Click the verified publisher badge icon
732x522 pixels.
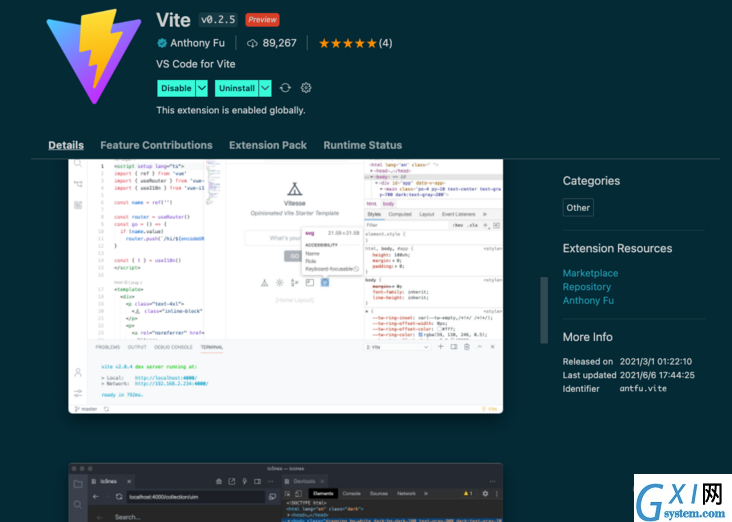(x=162, y=43)
